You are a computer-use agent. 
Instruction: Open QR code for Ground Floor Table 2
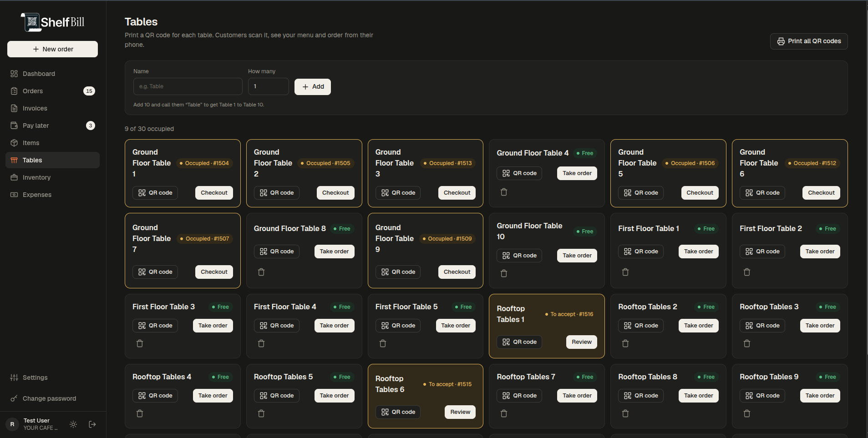click(277, 193)
